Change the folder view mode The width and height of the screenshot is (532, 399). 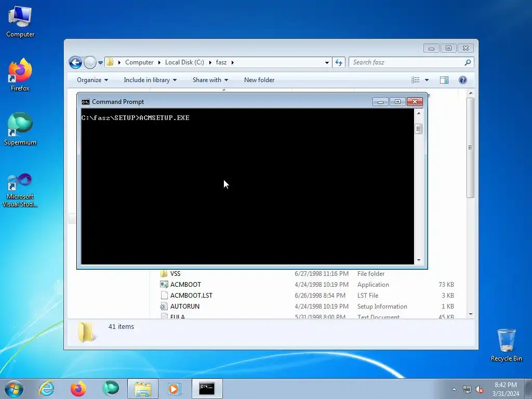pos(416,80)
